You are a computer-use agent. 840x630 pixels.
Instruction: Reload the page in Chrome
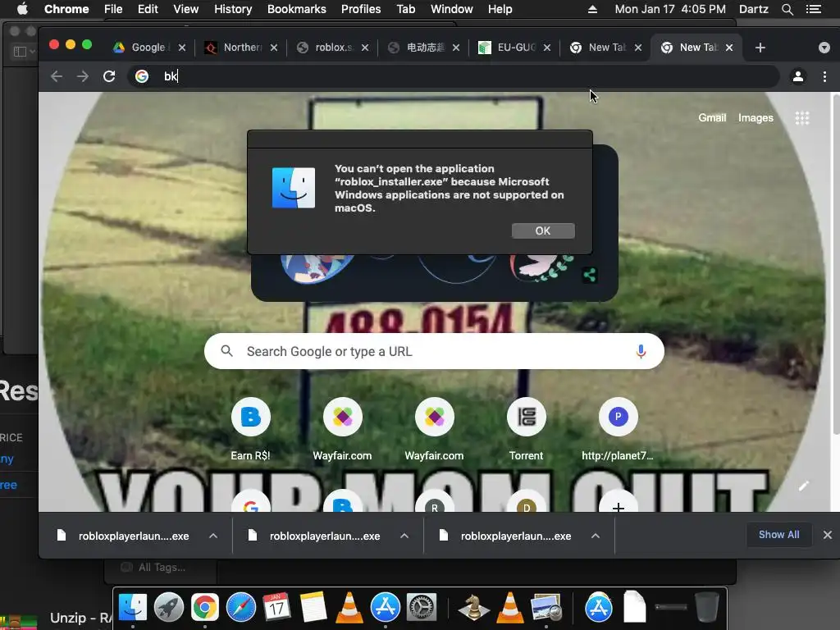point(109,76)
